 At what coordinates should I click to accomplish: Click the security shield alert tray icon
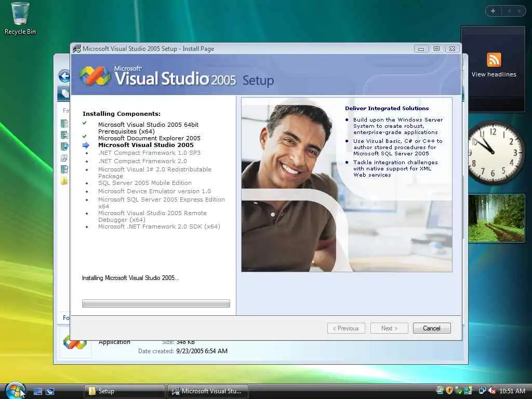(x=449, y=391)
